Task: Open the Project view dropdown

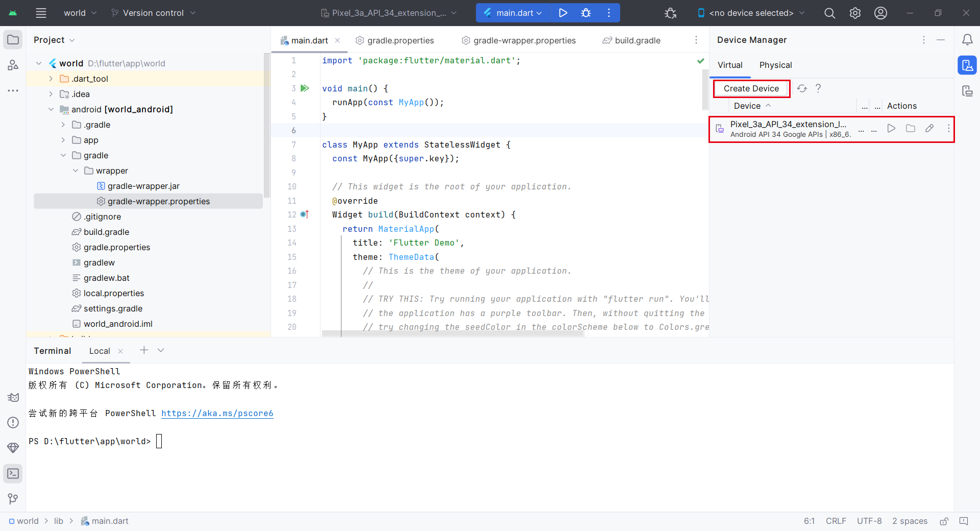Action: pos(54,40)
